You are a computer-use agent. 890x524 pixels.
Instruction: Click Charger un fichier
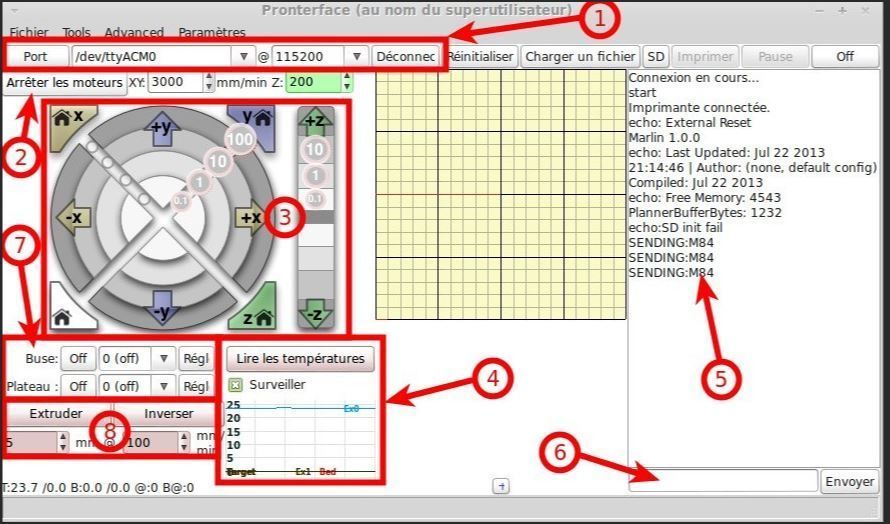pos(580,57)
